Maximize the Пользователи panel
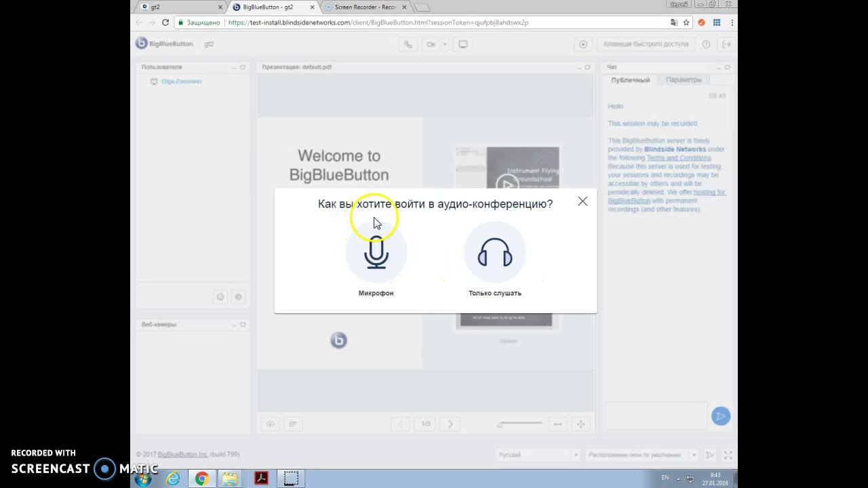This screenshot has height=488, width=868. [x=243, y=67]
